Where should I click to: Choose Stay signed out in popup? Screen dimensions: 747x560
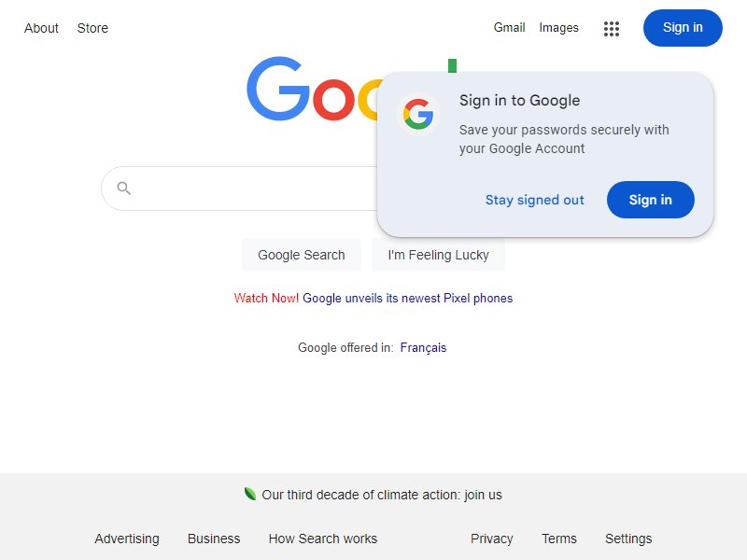[x=534, y=200]
